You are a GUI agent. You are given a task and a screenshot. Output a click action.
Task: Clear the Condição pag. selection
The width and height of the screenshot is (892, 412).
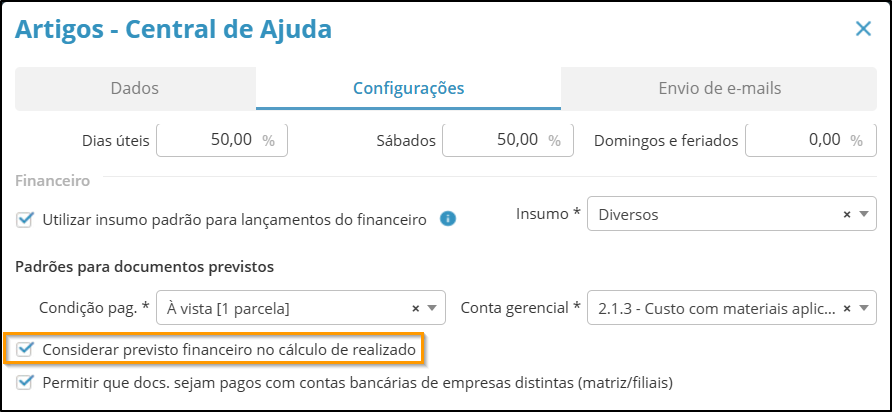coord(415,308)
